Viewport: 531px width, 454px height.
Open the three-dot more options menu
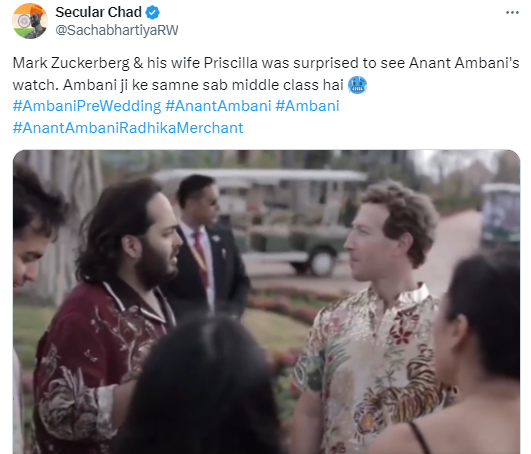click(x=512, y=13)
